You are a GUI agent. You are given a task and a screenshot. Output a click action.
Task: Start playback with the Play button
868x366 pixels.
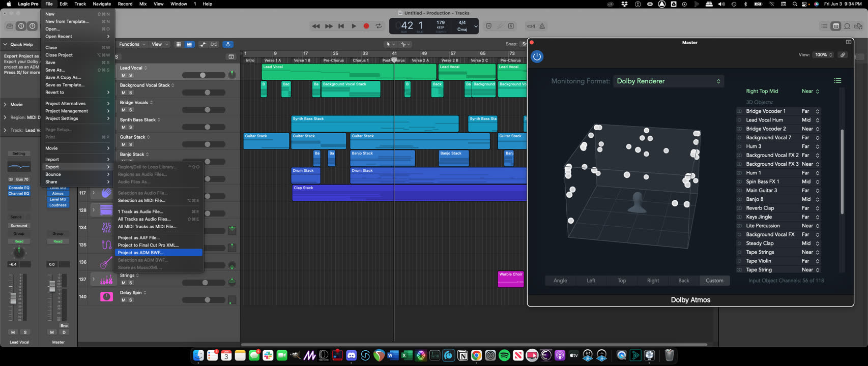click(354, 26)
